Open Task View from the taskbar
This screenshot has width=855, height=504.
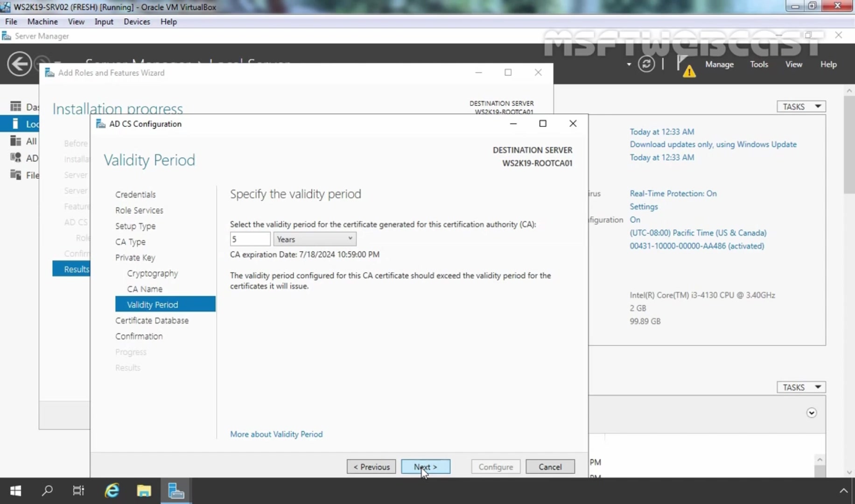(78, 490)
